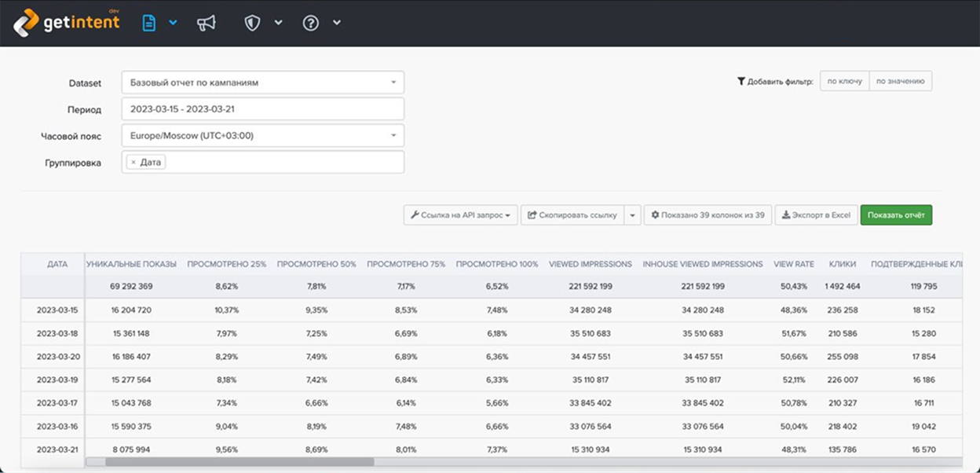980x473 pixels.
Task: Sort by КЛИКИ column header
Action: [843, 264]
